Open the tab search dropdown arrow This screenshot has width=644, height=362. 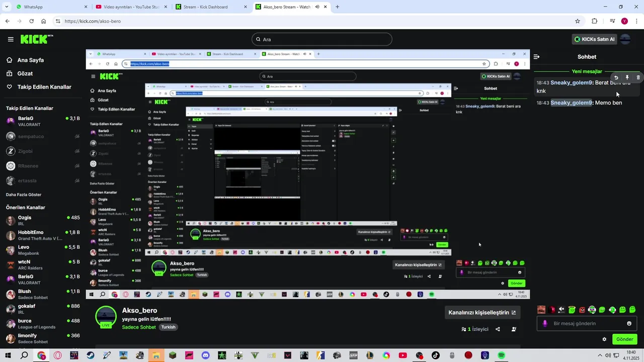pos(7,7)
